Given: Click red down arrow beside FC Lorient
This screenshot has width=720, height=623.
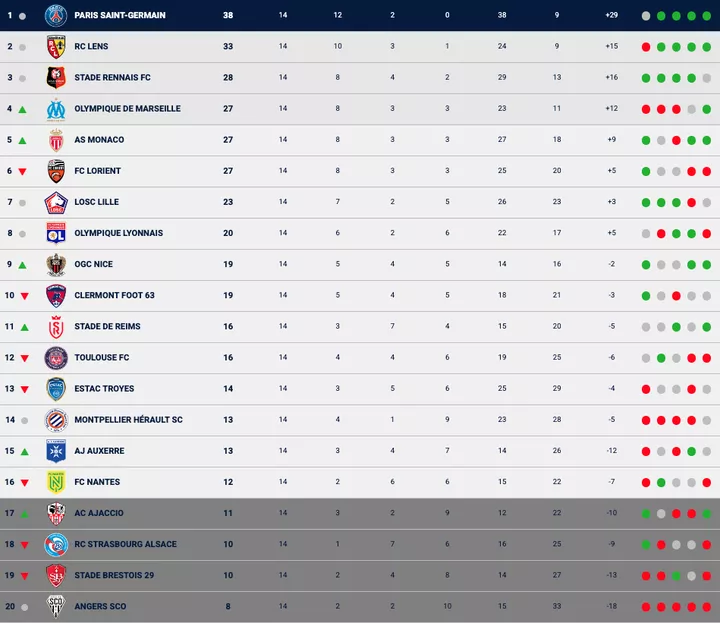Looking at the screenshot, I should click(x=23, y=171).
